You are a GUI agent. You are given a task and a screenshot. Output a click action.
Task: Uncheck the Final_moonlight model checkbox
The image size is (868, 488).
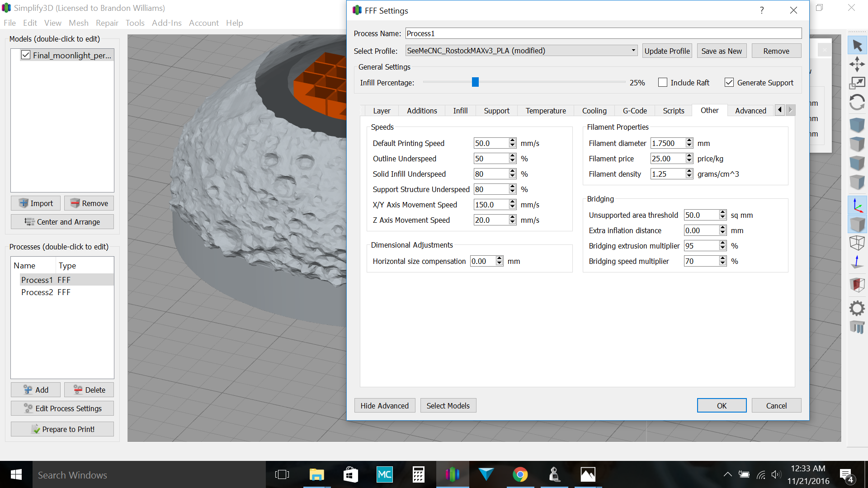[26, 55]
